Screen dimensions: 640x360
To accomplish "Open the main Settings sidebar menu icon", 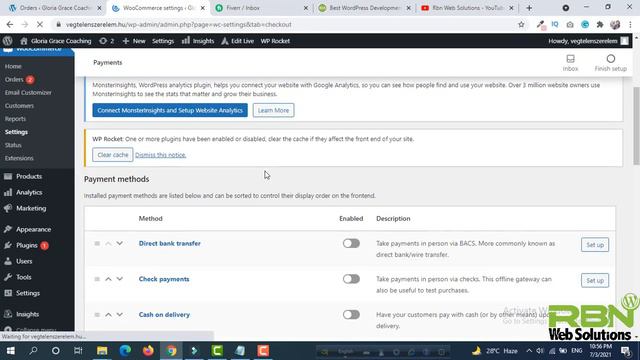I will pos(8,293).
